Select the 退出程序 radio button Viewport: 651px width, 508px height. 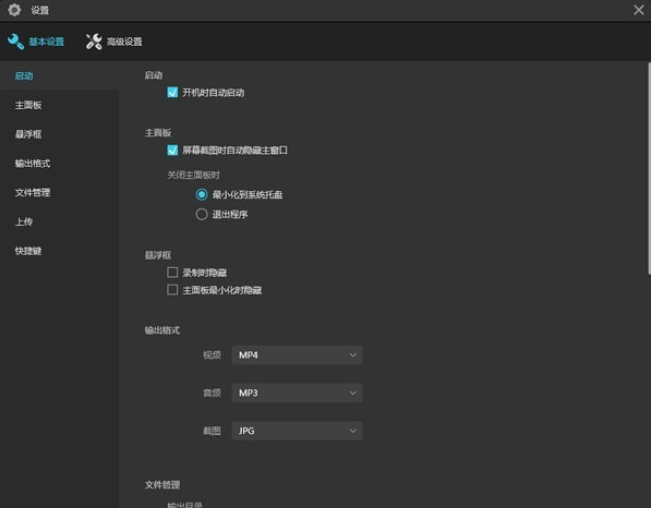point(201,214)
